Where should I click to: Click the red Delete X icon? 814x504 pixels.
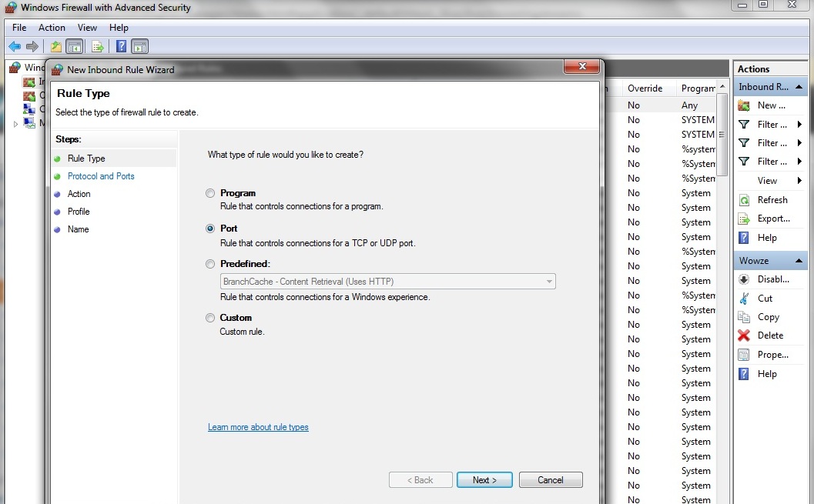tap(744, 335)
